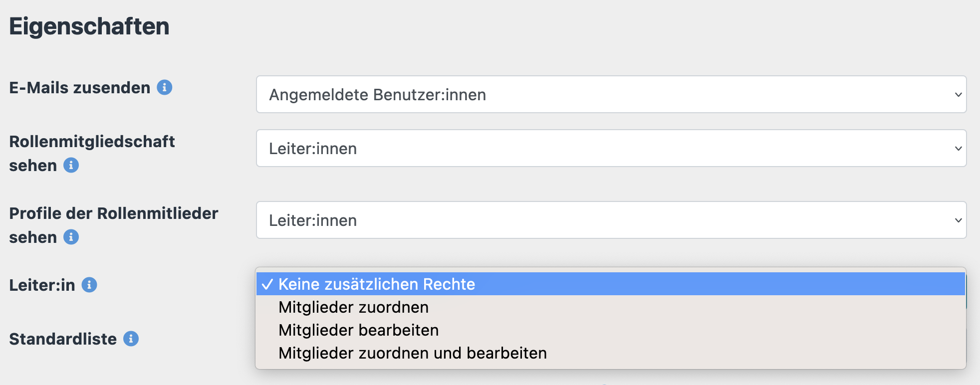The height and width of the screenshot is (385, 980).
Task: Expand the Profile der Rollenmitlieder sehen dropdown
Action: pos(611,220)
